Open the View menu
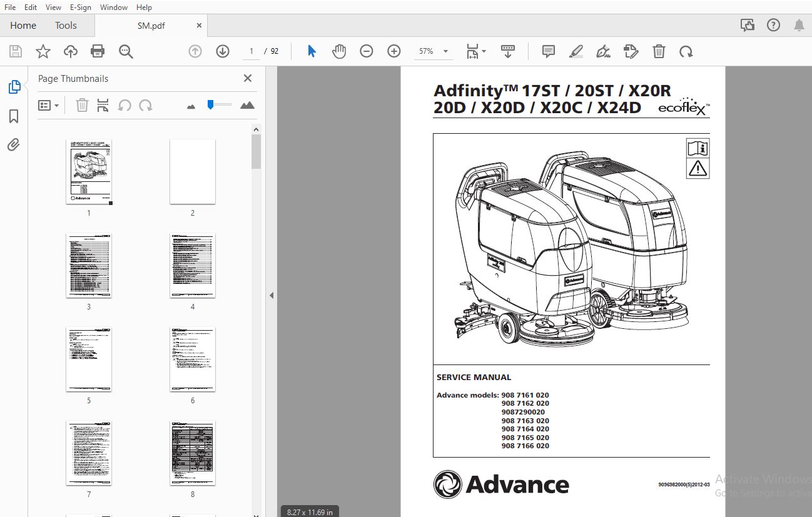The image size is (812, 517). (54, 7)
